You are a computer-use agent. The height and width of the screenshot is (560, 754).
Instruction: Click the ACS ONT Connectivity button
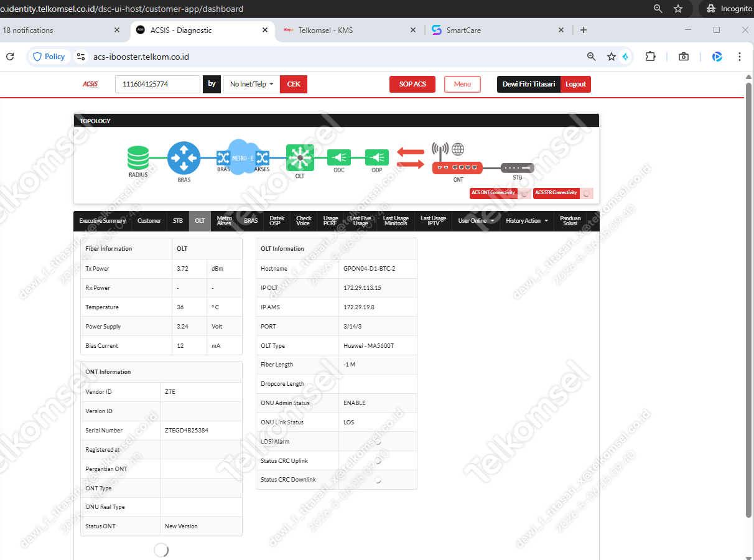(493, 193)
